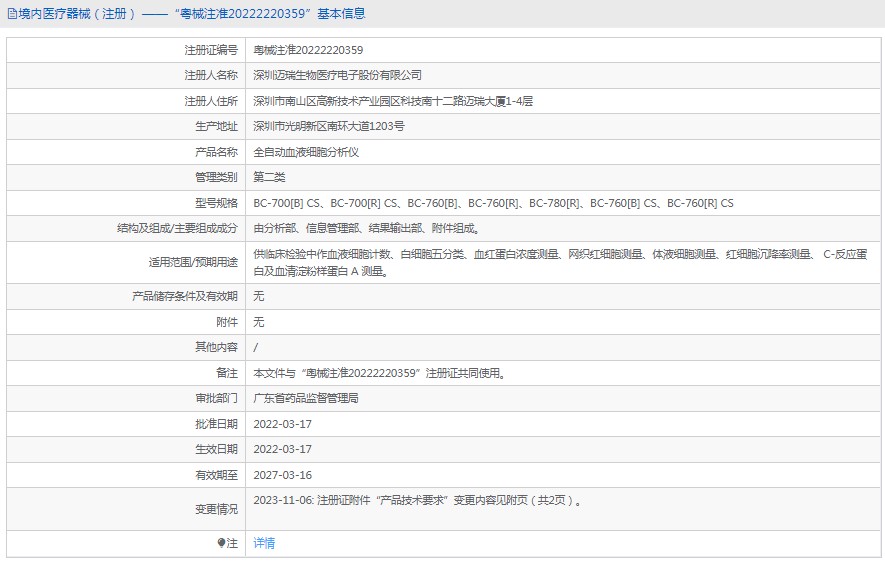Click the bulb icon beside 注
Screen dimensions: 885x564
pos(221,543)
